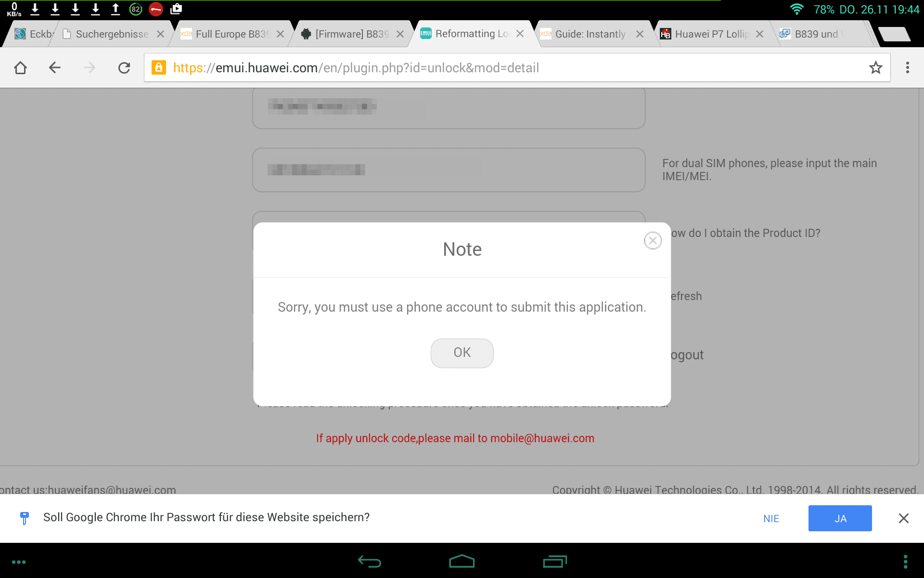924x578 pixels.
Task: Switch to the Eckb tab
Action: 34,34
